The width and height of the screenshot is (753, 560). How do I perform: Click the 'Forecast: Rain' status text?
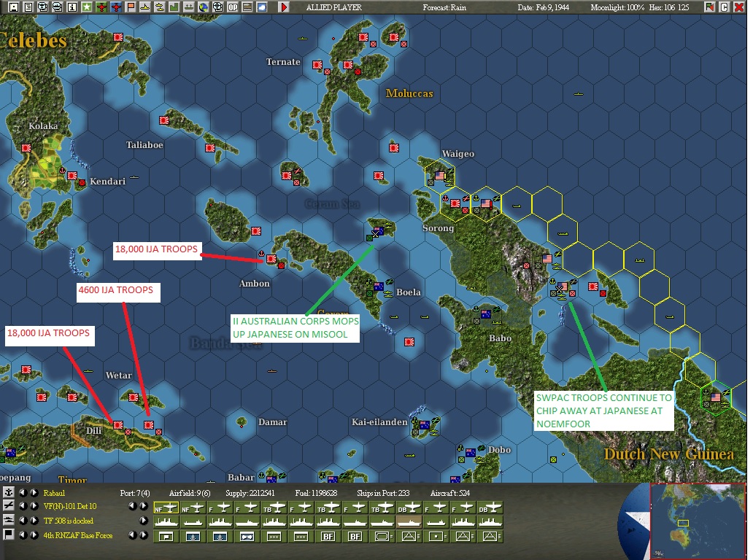[x=444, y=7]
